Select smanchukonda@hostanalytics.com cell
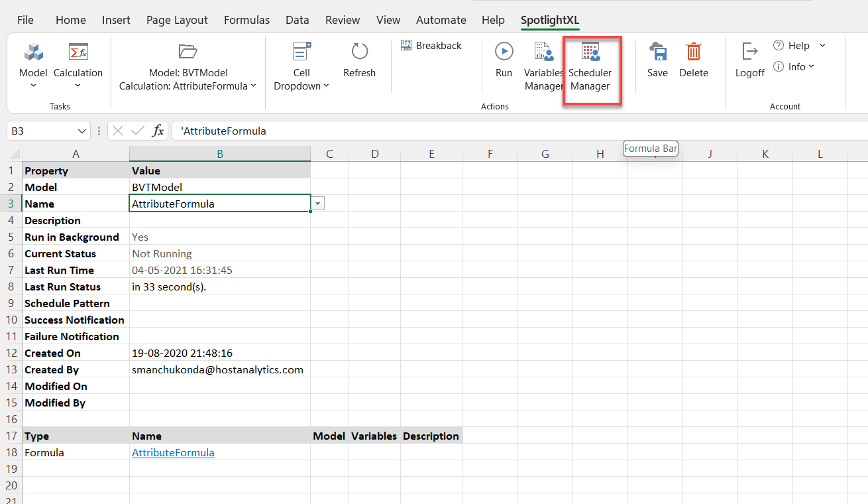Viewport: 868px width, 504px height. coord(220,370)
